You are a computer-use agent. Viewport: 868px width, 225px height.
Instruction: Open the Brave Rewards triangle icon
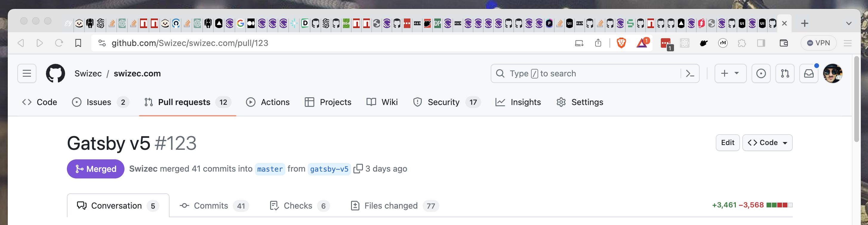(642, 43)
